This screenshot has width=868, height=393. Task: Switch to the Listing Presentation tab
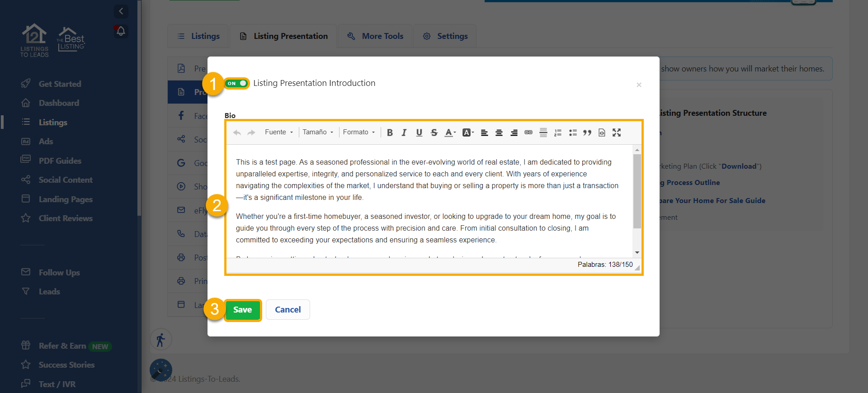click(x=283, y=36)
